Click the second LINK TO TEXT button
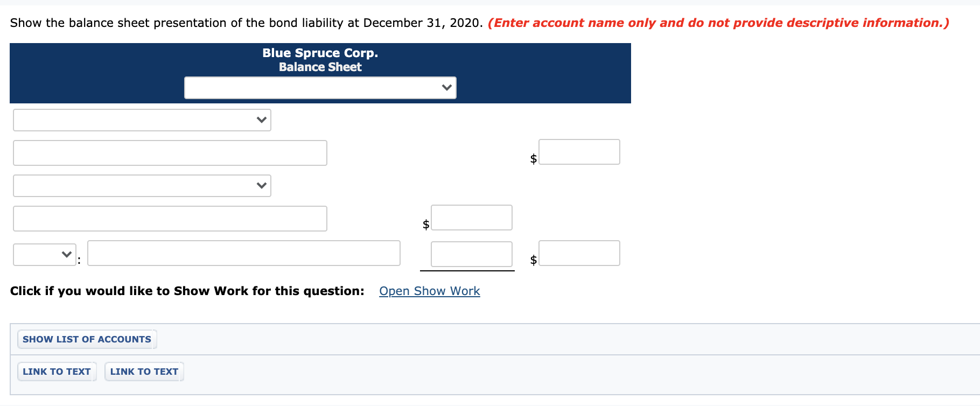The height and width of the screenshot is (406, 980). pos(143,371)
